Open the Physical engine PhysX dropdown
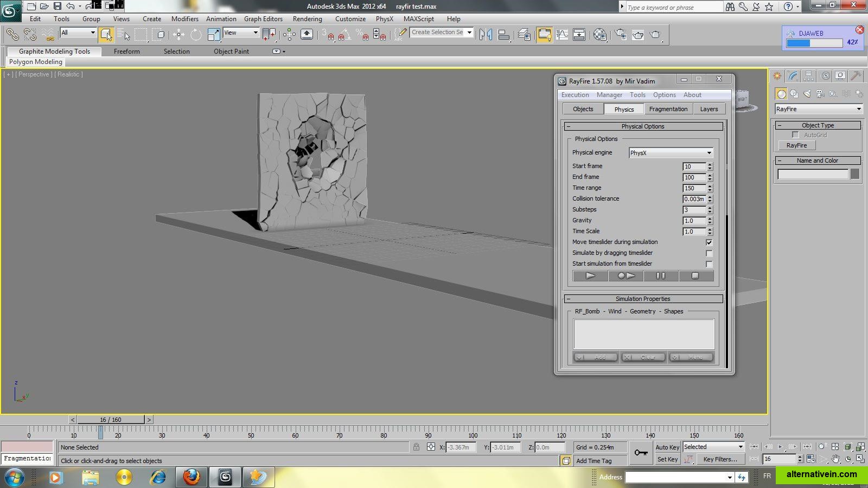Image resolution: width=868 pixels, height=488 pixels. click(x=671, y=153)
